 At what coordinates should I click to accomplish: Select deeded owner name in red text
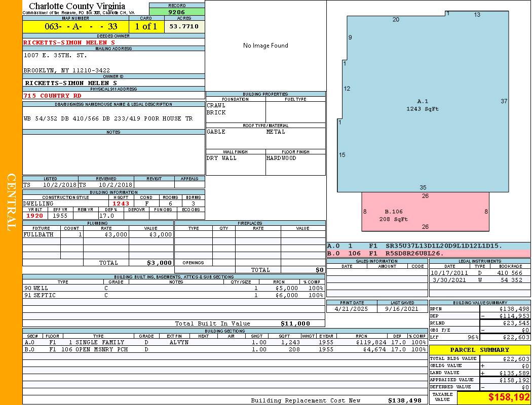point(69,43)
